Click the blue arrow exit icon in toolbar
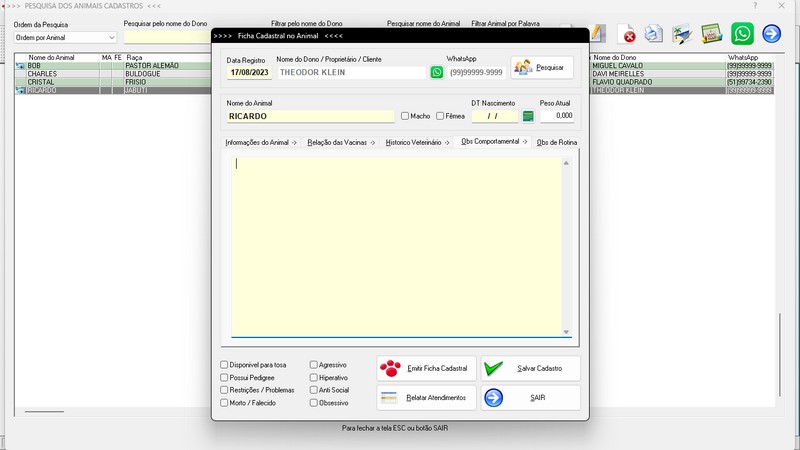800x450 pixels. coord(772,34)
